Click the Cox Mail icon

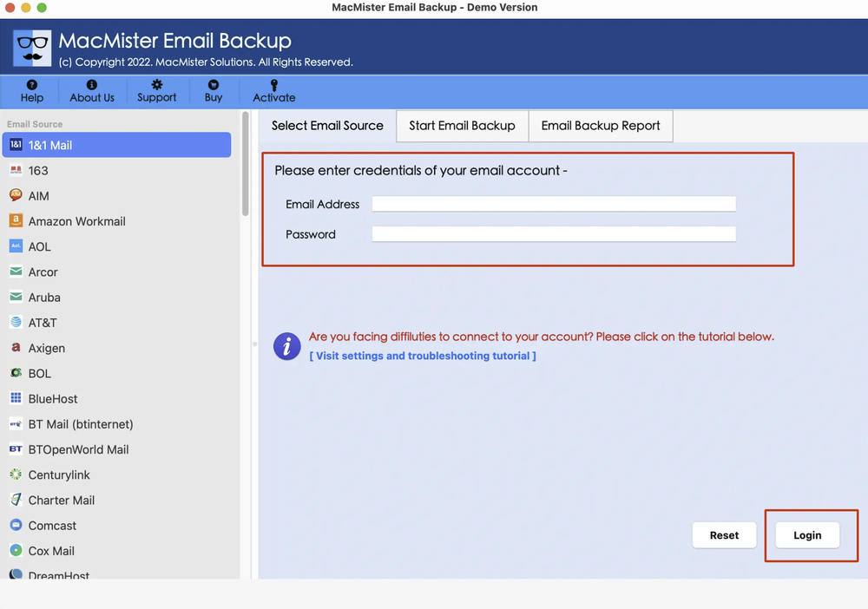(x=16, y=550)
